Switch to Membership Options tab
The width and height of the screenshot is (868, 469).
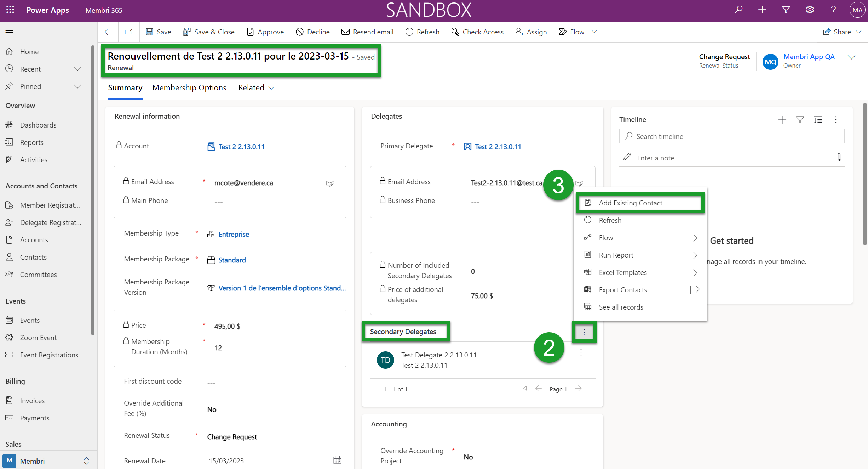pos(189,88)
